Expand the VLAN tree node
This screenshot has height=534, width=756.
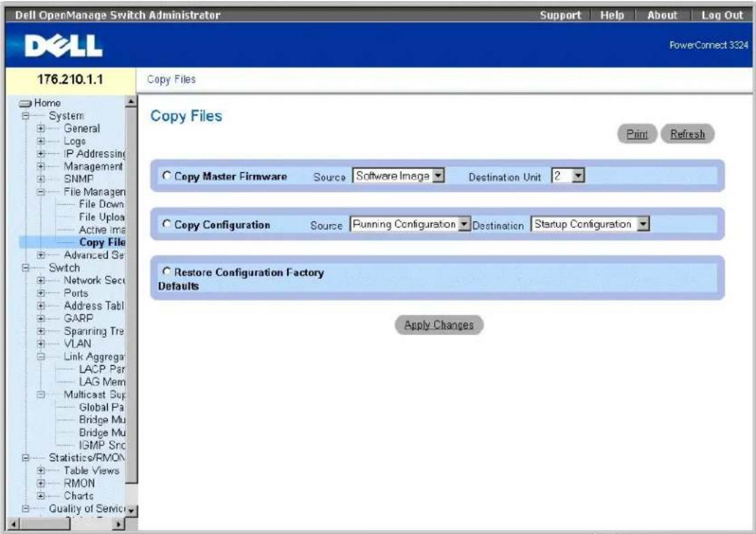(x=41, y=344)
